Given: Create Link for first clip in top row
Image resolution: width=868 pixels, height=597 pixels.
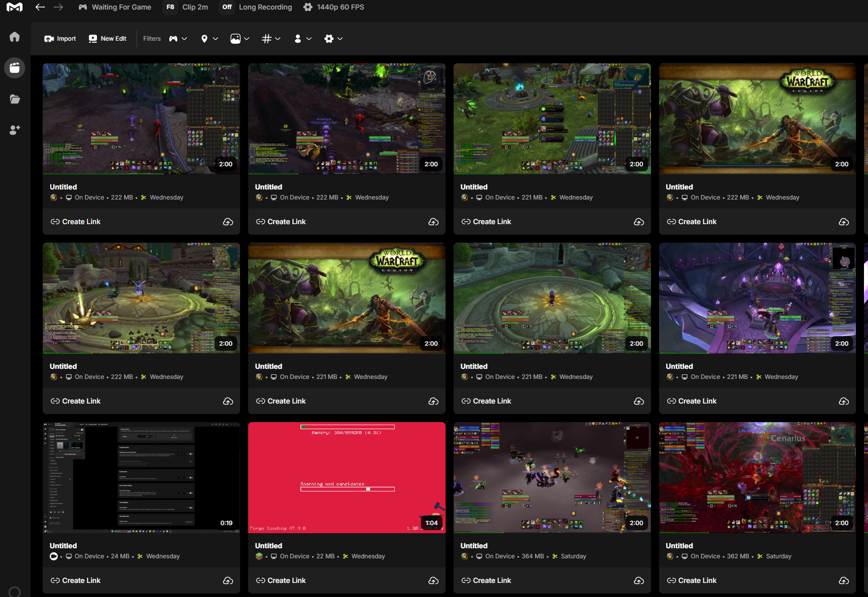Looking at the screenshot, I should point(75,222).
